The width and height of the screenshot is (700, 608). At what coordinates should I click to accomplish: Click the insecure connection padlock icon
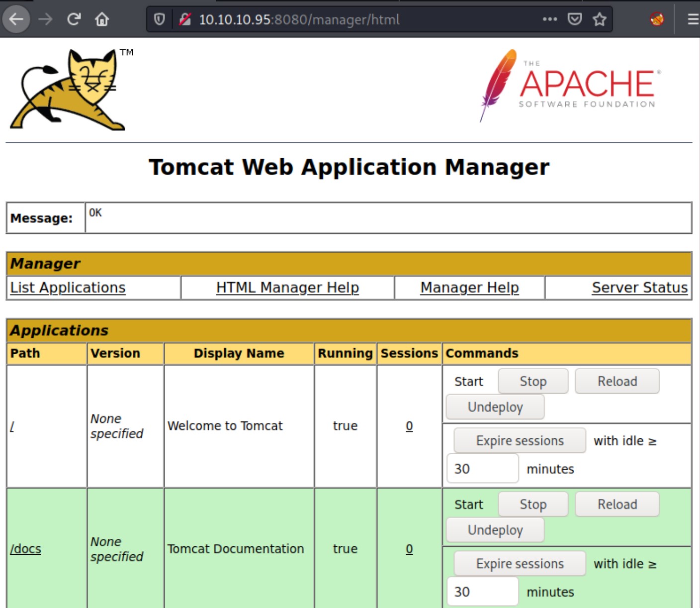(x=185, y=19)
